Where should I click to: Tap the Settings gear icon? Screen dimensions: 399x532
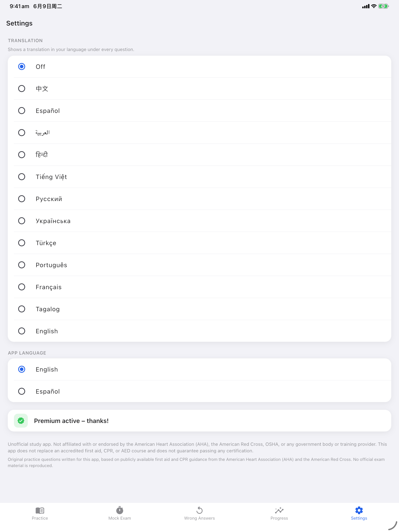(x=359, y=510)
